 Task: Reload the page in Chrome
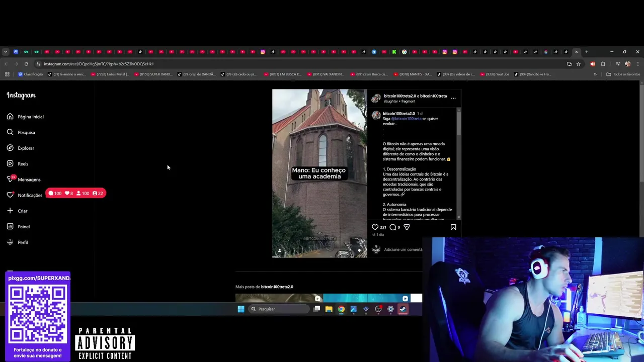pyautogui.click(x=26, y=64)
